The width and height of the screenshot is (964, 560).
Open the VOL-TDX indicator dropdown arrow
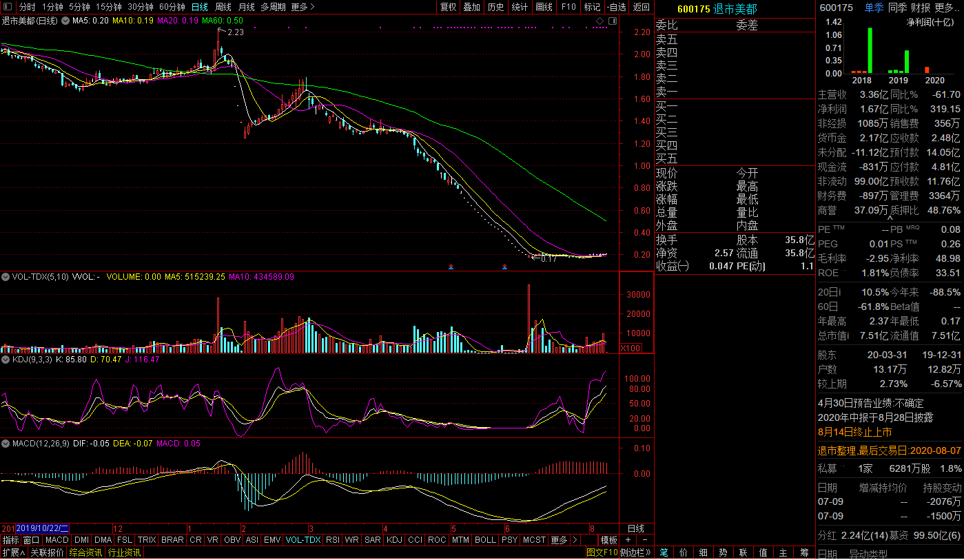click(6, 277)
